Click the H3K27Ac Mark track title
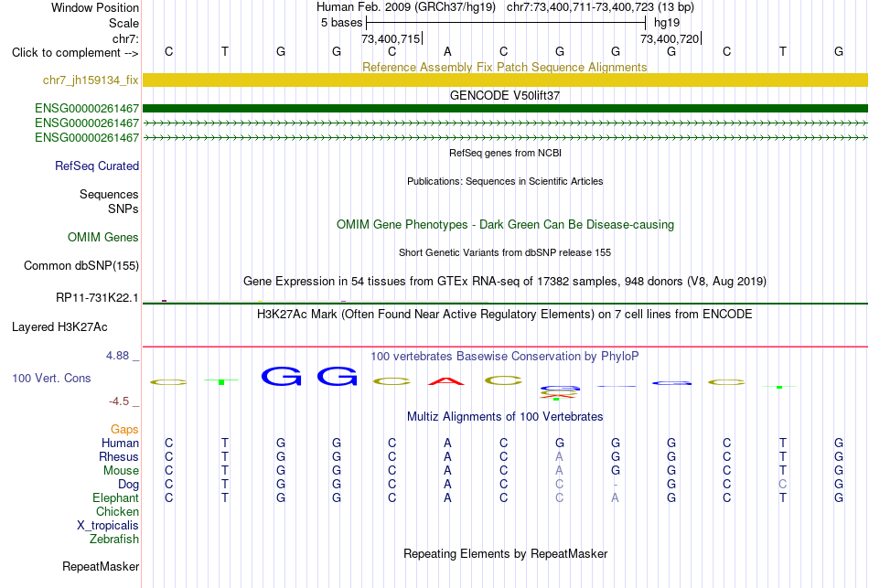 [504, 315]
